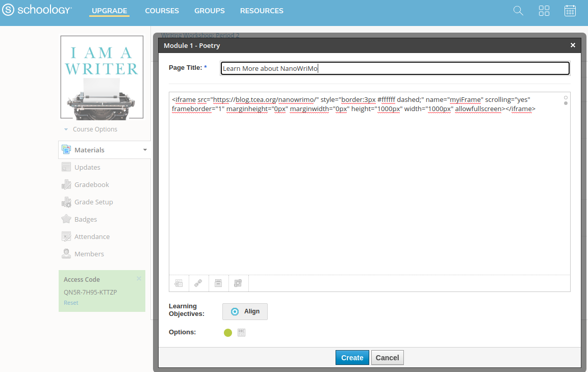Click inside the Page Title input field
588x372 pixels.
click(395, 68)
